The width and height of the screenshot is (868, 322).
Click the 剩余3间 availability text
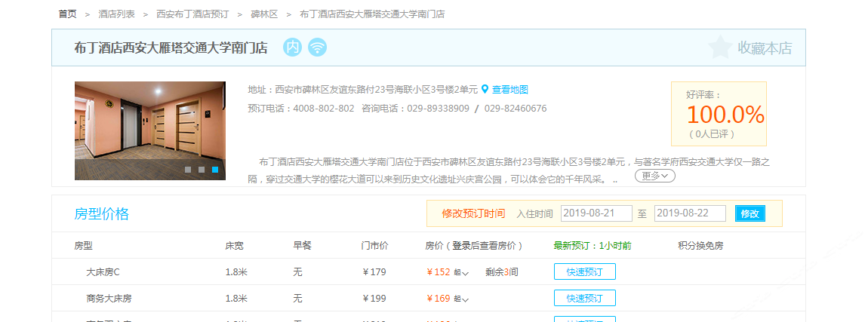(501, 271)
